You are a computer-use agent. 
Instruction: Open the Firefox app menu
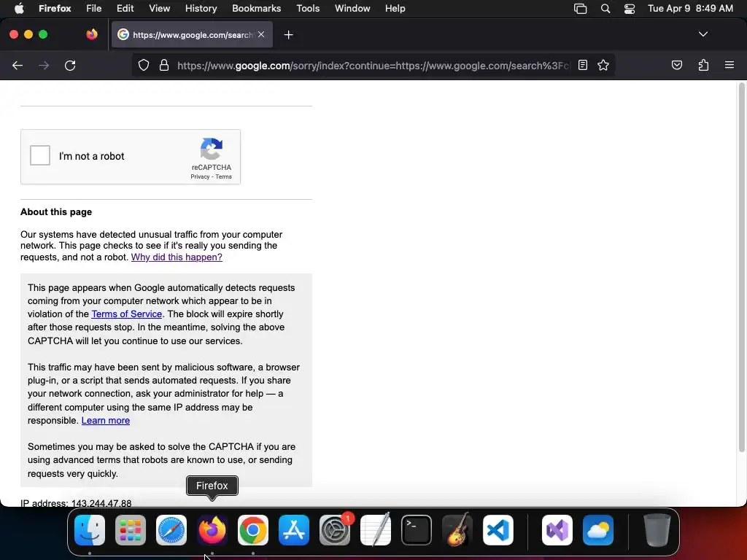pos(55,8)
